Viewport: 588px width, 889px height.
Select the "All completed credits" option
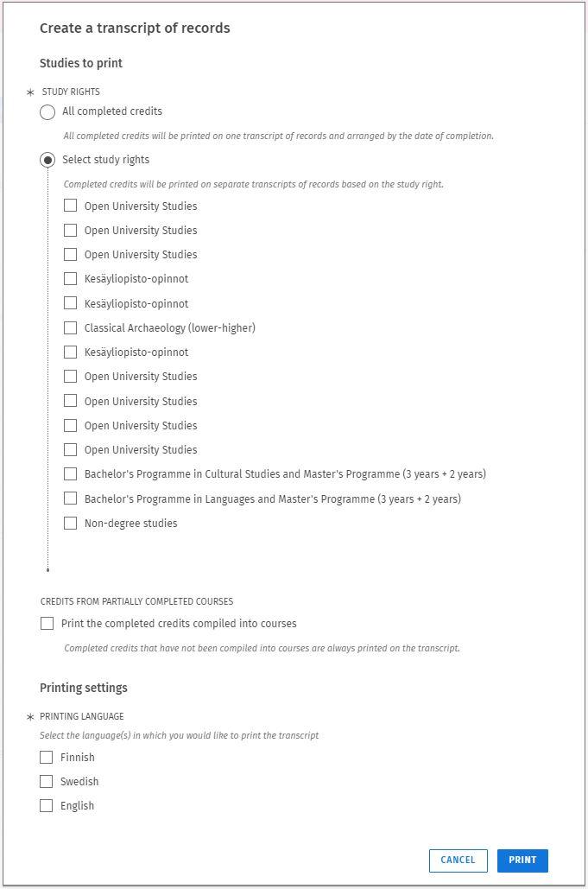(x=48, y=111)
